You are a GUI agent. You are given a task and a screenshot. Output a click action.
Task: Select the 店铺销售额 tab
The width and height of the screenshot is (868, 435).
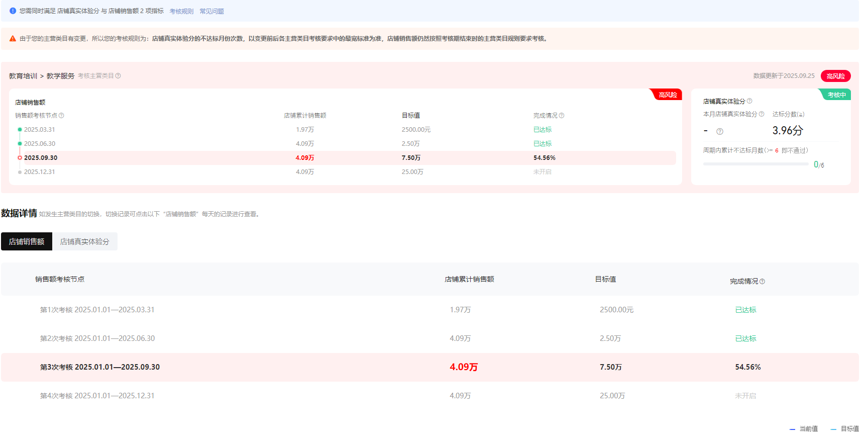click(x=27, y=241)
